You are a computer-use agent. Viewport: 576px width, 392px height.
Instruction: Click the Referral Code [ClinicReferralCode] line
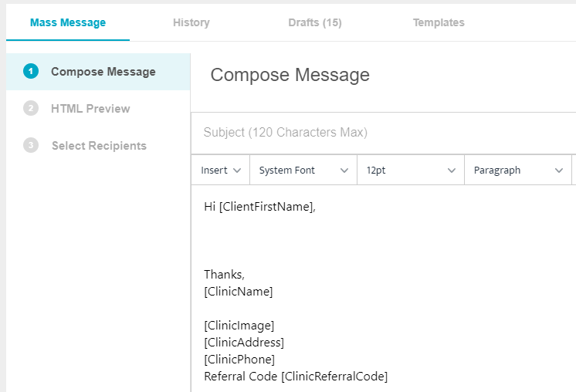(x=295, y=377)
